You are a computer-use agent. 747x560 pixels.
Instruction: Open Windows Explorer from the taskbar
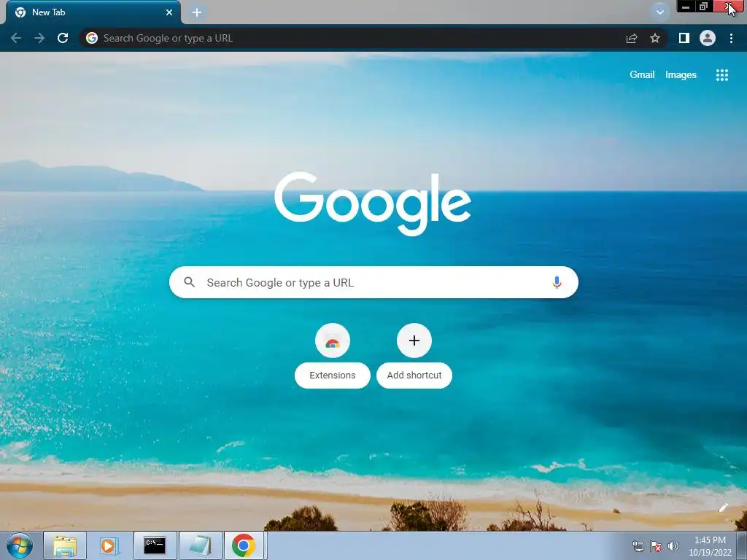click(65, 545)
